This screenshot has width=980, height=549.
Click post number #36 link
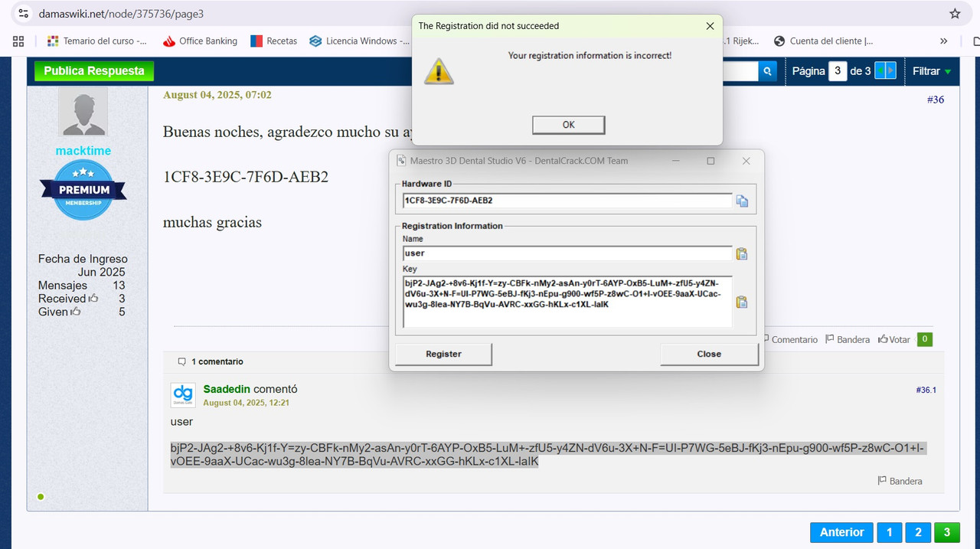[935, 100]
